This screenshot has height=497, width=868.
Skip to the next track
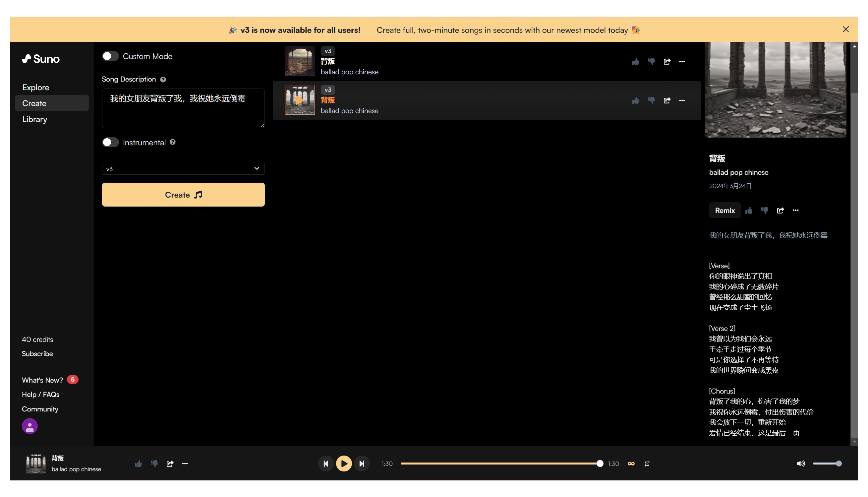(362, 464)
